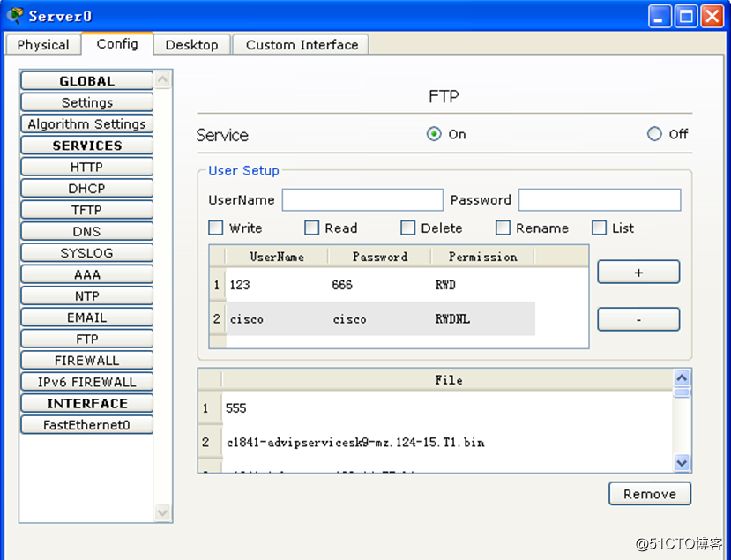
Task: Open the NTP service page
Action: coord(86,295)
